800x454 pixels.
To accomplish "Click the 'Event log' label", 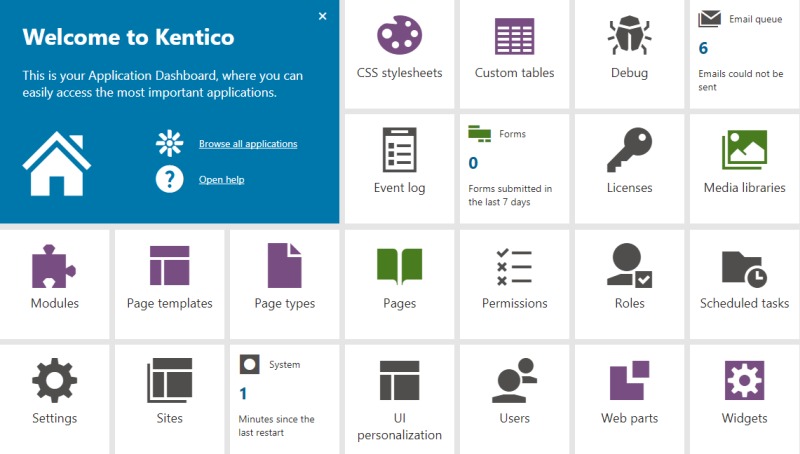I will pyautogui.click(x=399, y=188).
